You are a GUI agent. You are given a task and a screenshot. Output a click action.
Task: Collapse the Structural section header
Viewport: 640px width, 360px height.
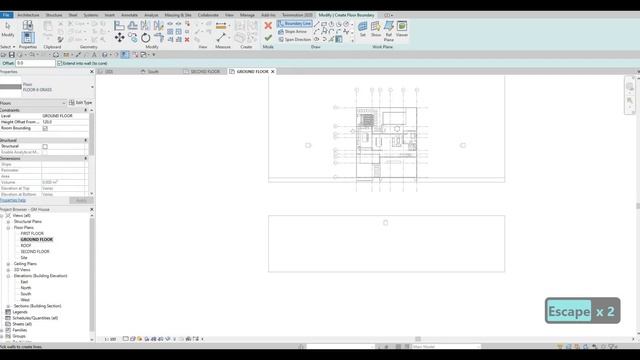coord(85,140)
